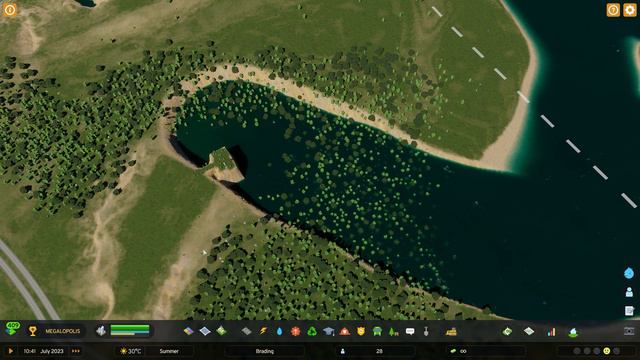Open the Signature buildings menu
The image size is (640, 360).
221,331
